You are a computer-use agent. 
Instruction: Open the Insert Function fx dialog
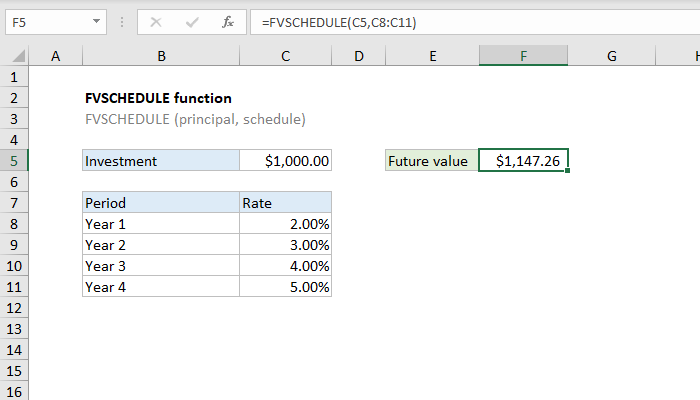click(x=227, y=20)
